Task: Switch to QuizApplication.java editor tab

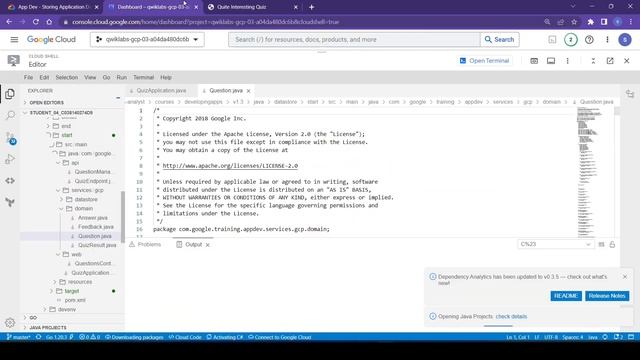Action: pos(161,91)
